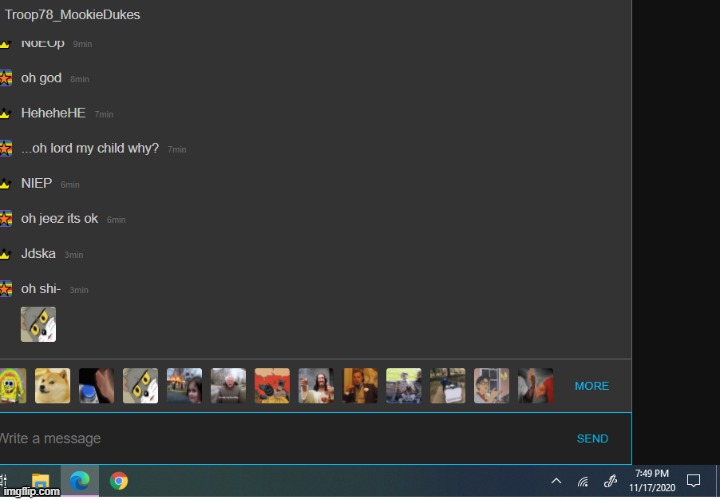720x500 pixels.
Task: Select the Disaster Girl meme thumbnail
Action: 184,386
